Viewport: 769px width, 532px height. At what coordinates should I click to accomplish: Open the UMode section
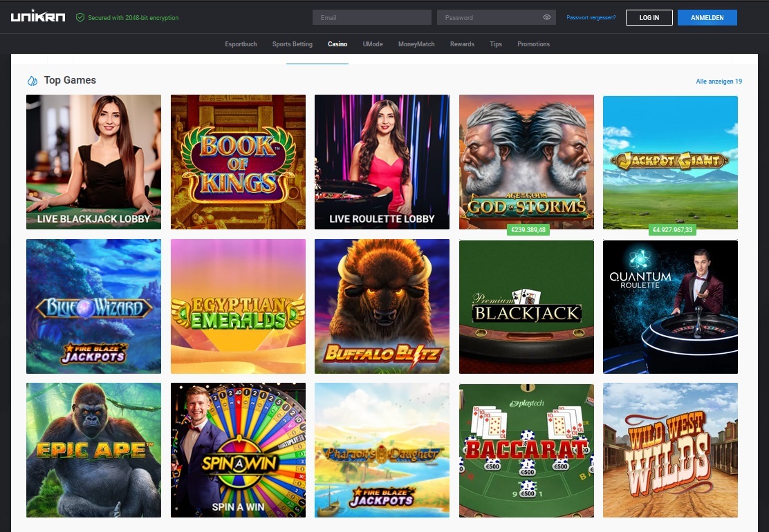point(373,44)
